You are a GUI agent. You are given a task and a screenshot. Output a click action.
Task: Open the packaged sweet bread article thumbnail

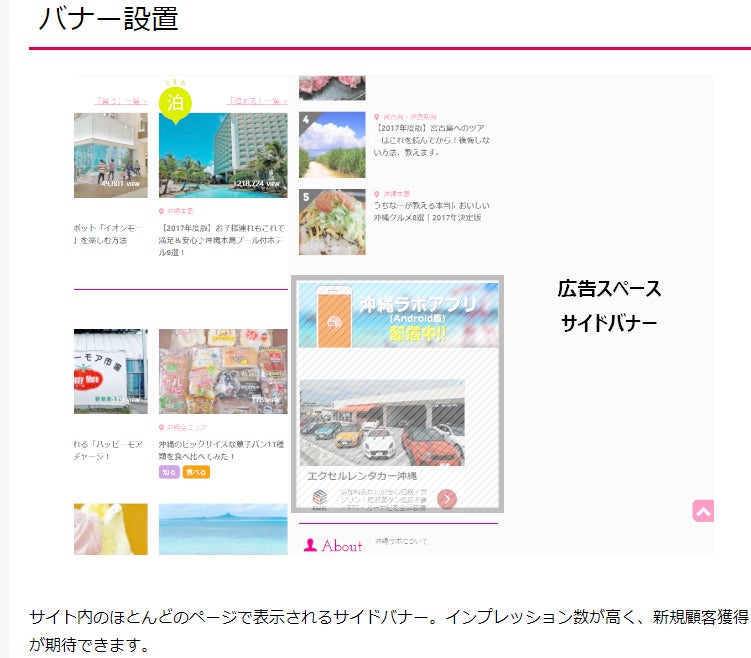[x=223, y=371]
